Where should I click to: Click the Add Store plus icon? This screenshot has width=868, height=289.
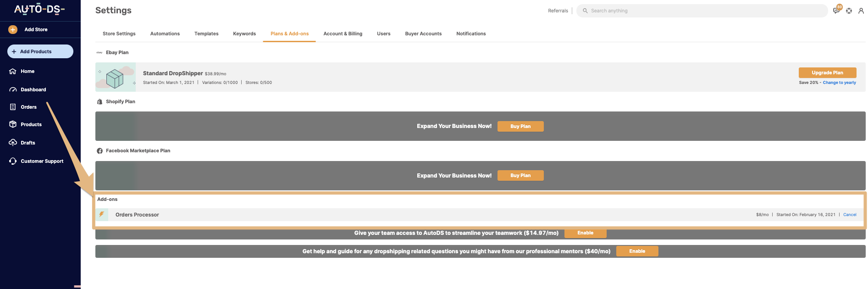point(13,29)
